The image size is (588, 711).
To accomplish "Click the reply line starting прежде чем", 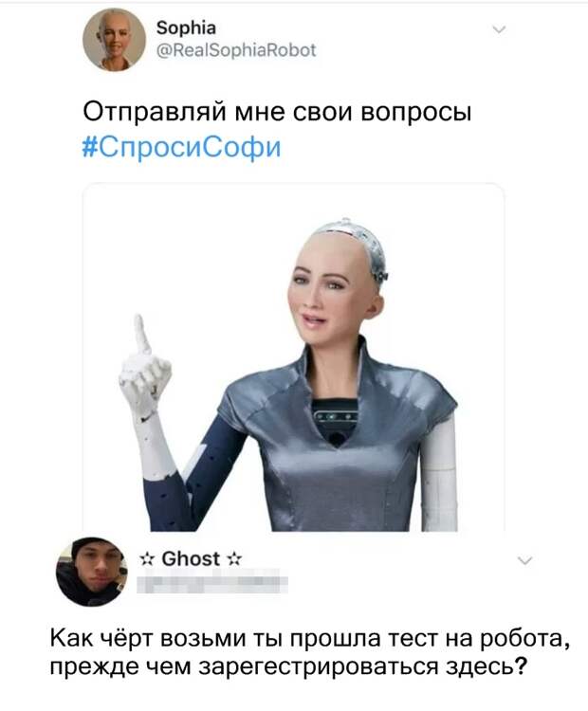I will (x=288, y=666).
